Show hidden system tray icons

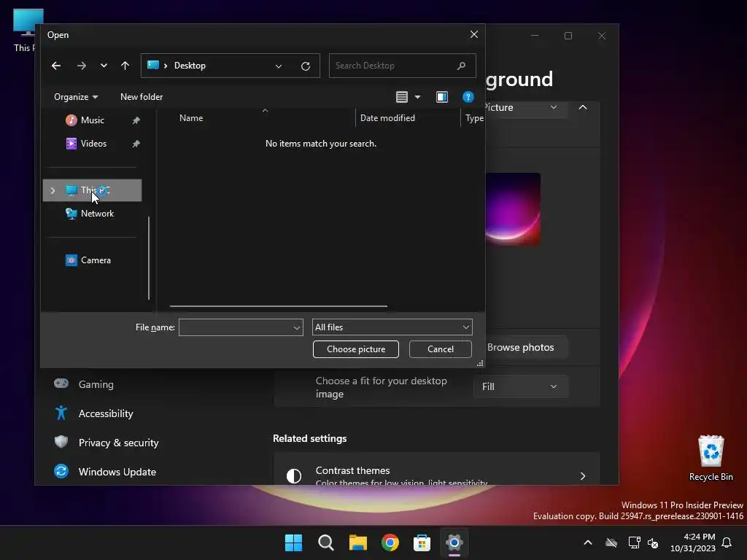(x=588, y=542)
